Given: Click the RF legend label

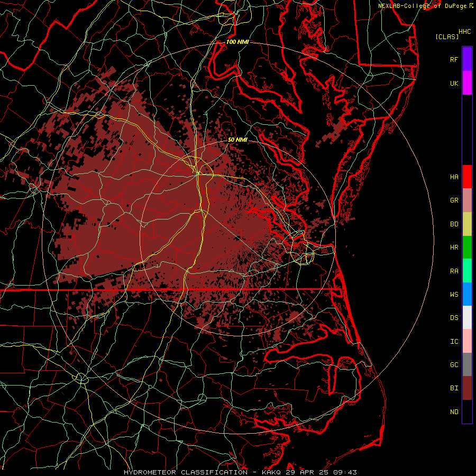Looking at the screenshot, I should pos(454,59).
